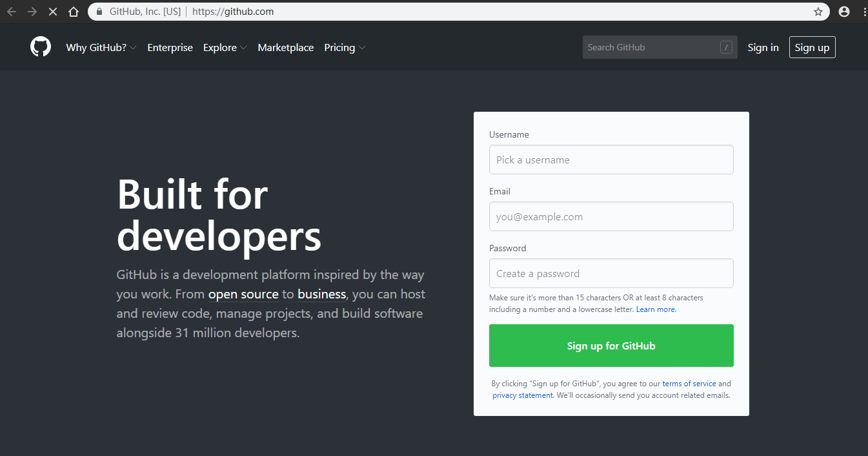Viewport: 868px width, 456px height.
Task: Click the Email field label
Action: [500, 191]
